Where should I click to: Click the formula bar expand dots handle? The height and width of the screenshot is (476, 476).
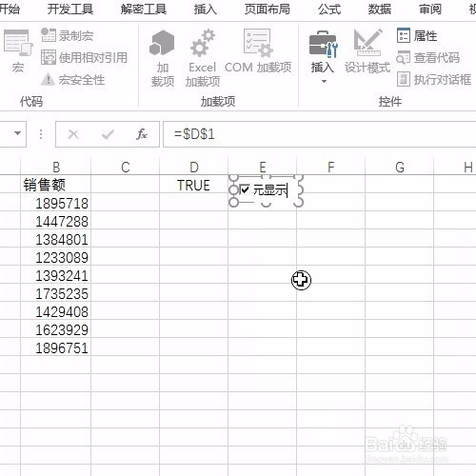(x=41, y=134)
